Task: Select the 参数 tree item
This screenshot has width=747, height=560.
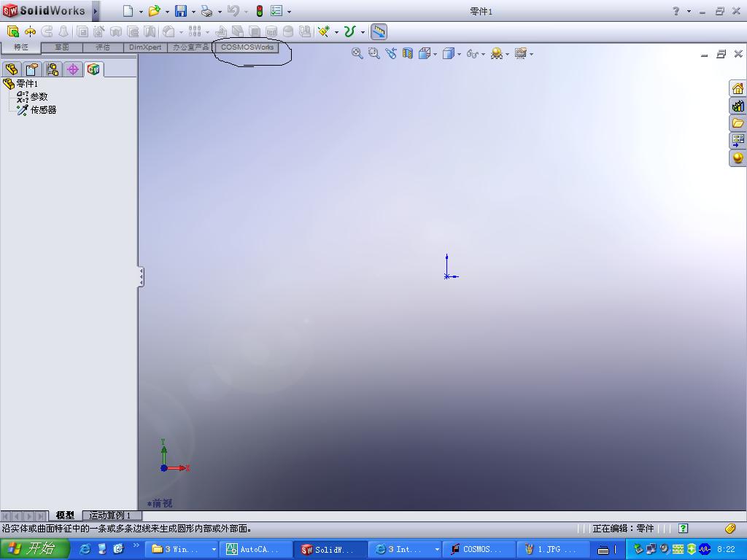Action: (32, 97)
